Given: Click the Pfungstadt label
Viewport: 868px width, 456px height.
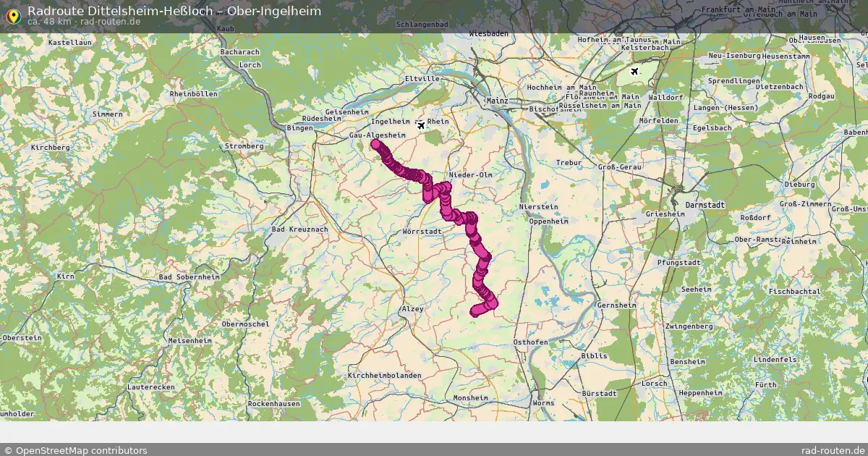Looking at the screenshot, I should pyautogui.click(x=679, y=262).
